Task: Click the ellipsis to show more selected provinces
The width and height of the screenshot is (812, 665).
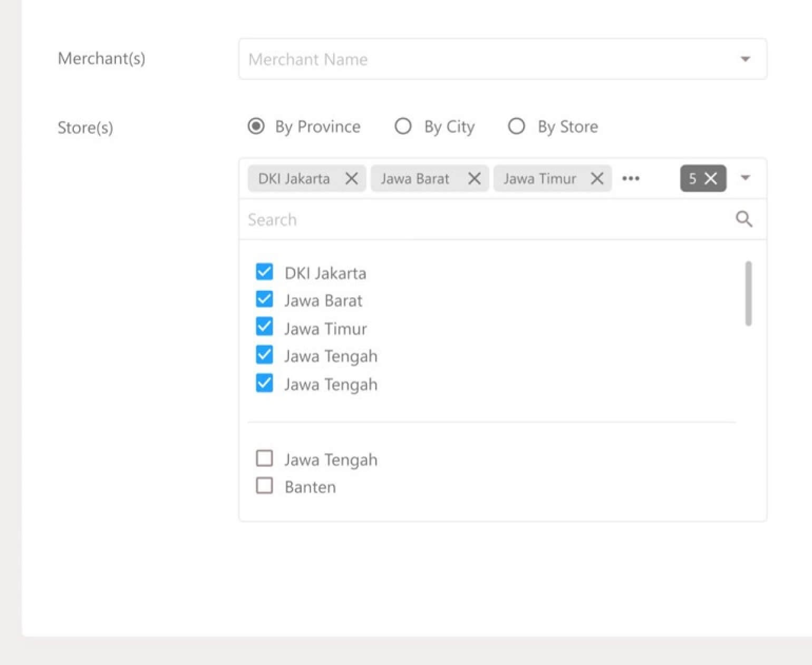Action: (x=631, y=179)
